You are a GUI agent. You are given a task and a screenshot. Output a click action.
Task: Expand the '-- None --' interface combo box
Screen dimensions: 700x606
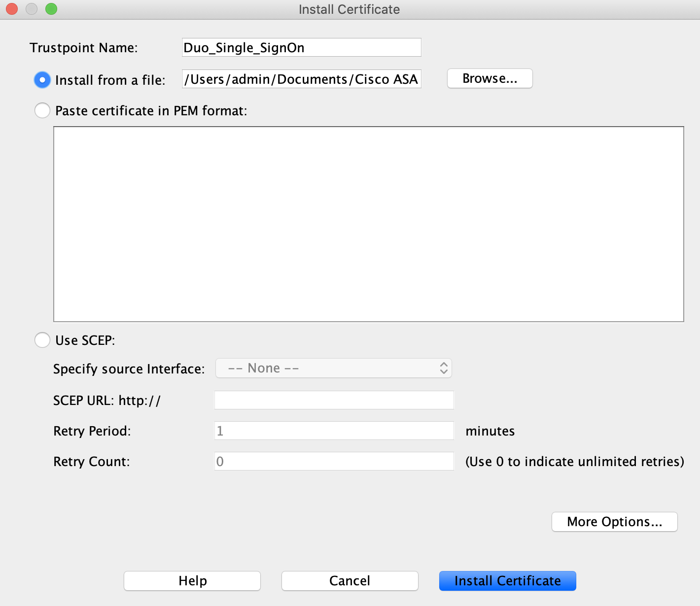tap(333, 368)
